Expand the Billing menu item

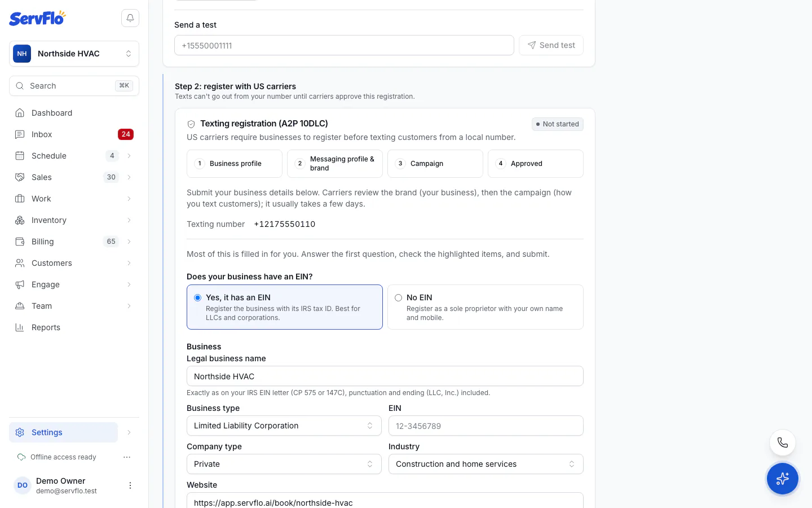[74, 242]
